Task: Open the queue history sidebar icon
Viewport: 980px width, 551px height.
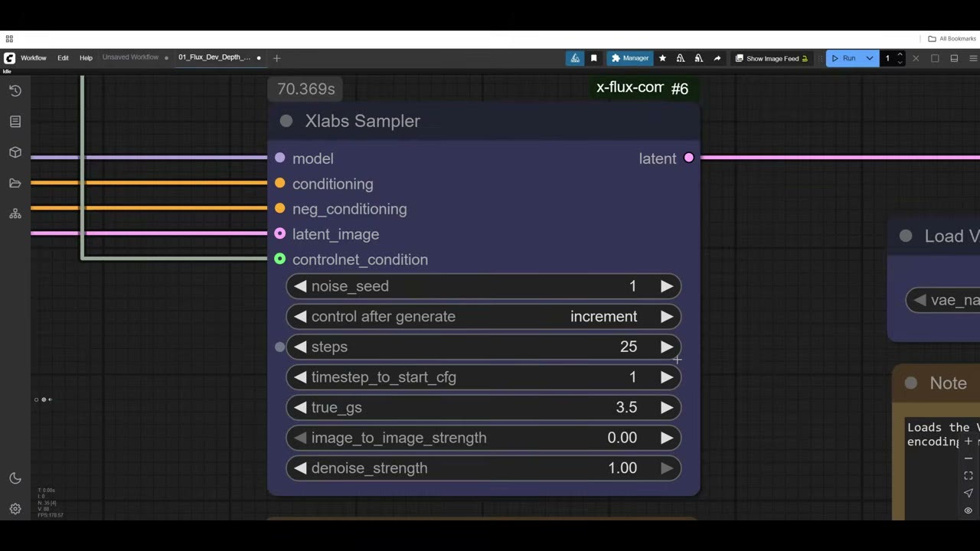Action: 15,90
